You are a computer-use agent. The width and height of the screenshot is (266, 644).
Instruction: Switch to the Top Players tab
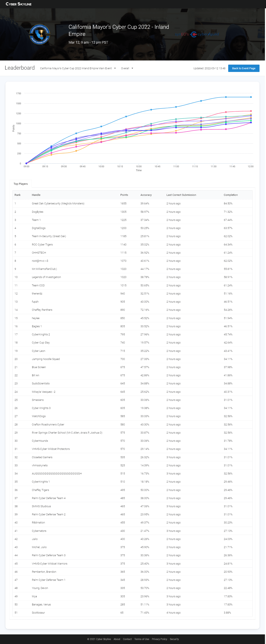(x=20, y=184)
